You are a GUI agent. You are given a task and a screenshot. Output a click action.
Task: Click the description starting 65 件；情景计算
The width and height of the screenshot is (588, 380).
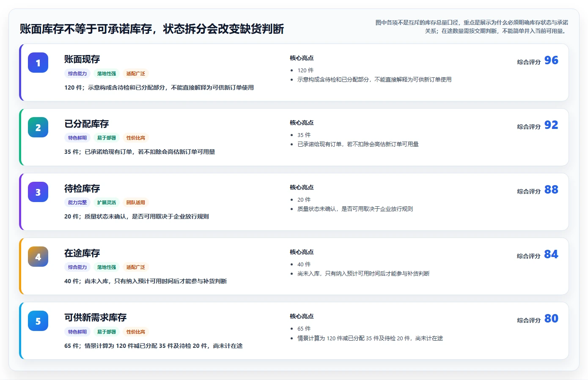point(154,346)
